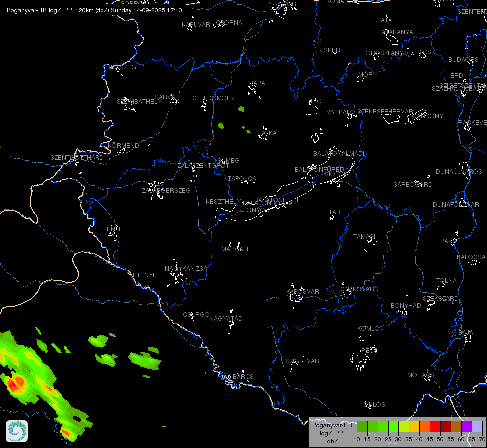
Task: Select the bright red 45–50 dBZ legend swatch
Action: click(435, 426)
